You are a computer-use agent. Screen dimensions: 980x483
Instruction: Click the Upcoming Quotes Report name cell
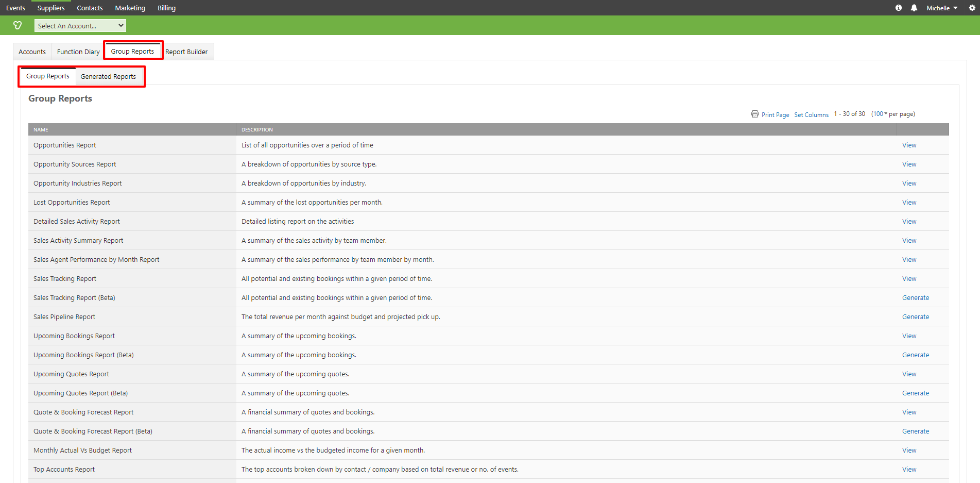(132, 374)
